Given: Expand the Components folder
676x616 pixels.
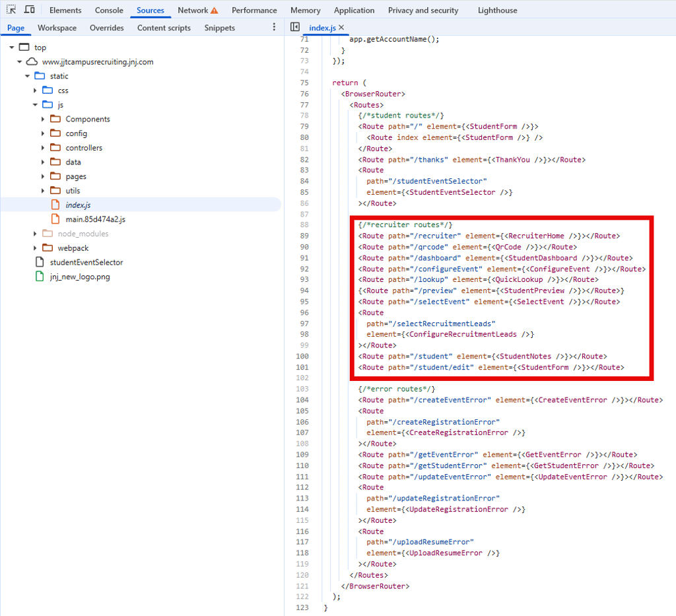Looking at the screenshot, I should point(43,119).
